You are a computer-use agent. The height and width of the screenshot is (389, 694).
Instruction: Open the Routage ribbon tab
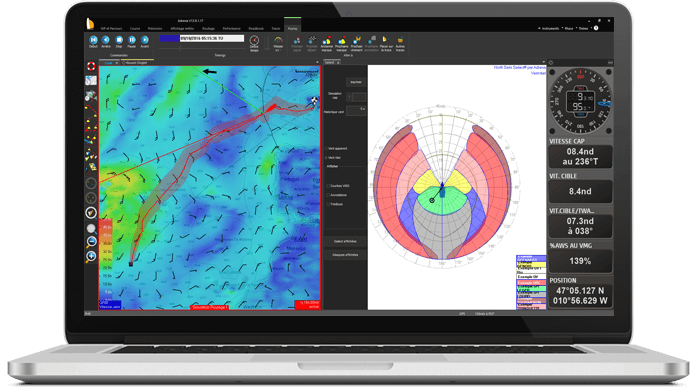tap(208, 28)
